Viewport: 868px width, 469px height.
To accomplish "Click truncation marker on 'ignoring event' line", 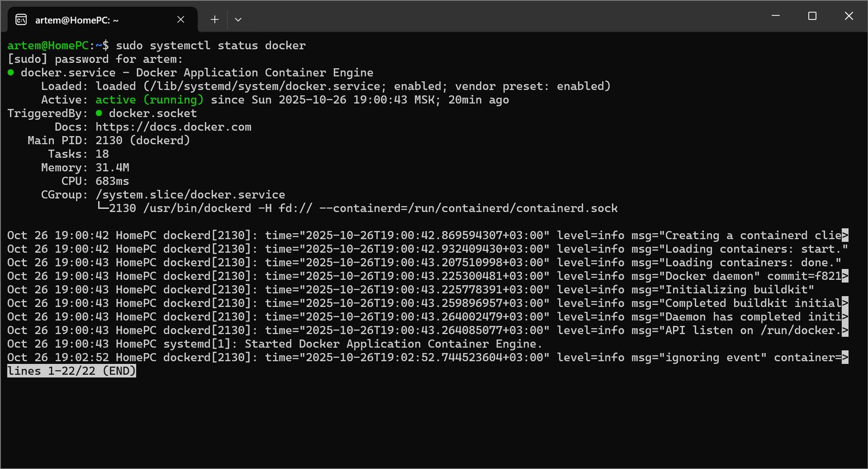I will [x=845, y=357].
